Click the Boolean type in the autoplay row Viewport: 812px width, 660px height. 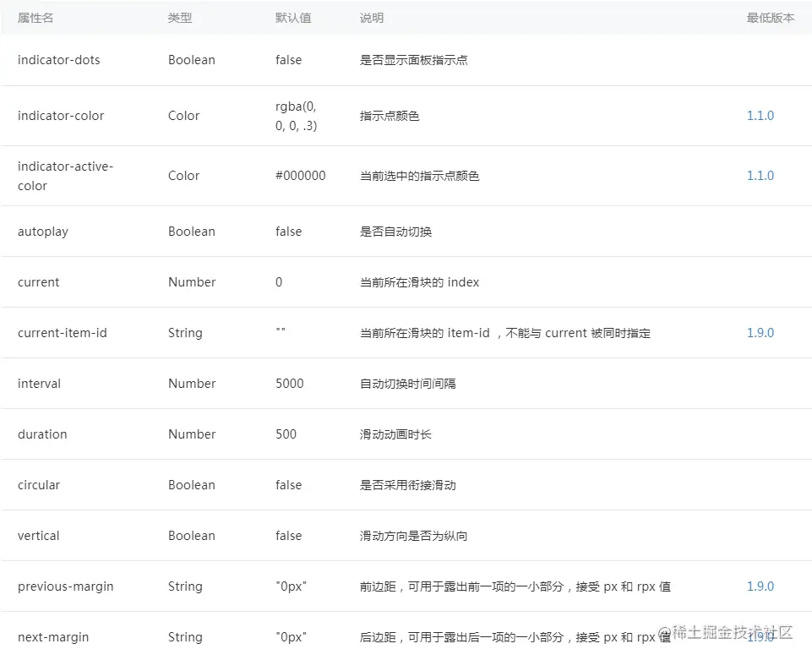point(192,232)
